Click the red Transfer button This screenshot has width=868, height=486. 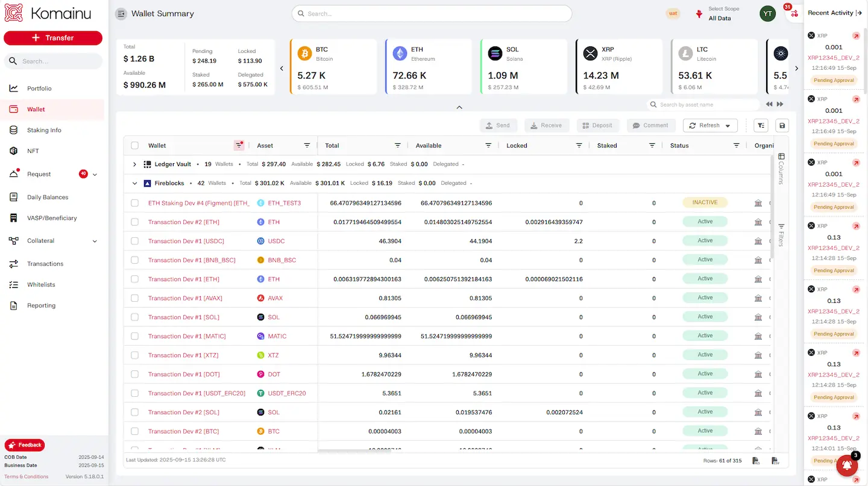point(53,38)
